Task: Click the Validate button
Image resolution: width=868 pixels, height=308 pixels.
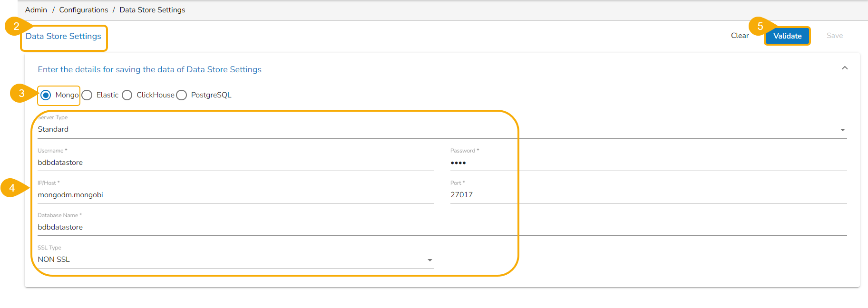Action: [787, 36]
